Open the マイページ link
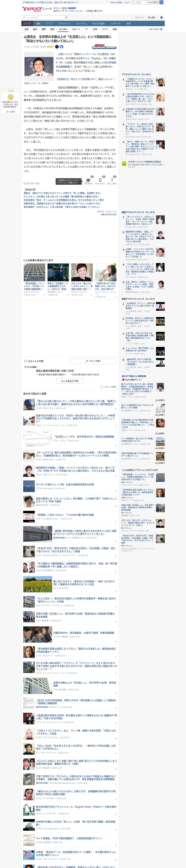The height and width of the screenshot is (868, 186). tap(139, 18)
